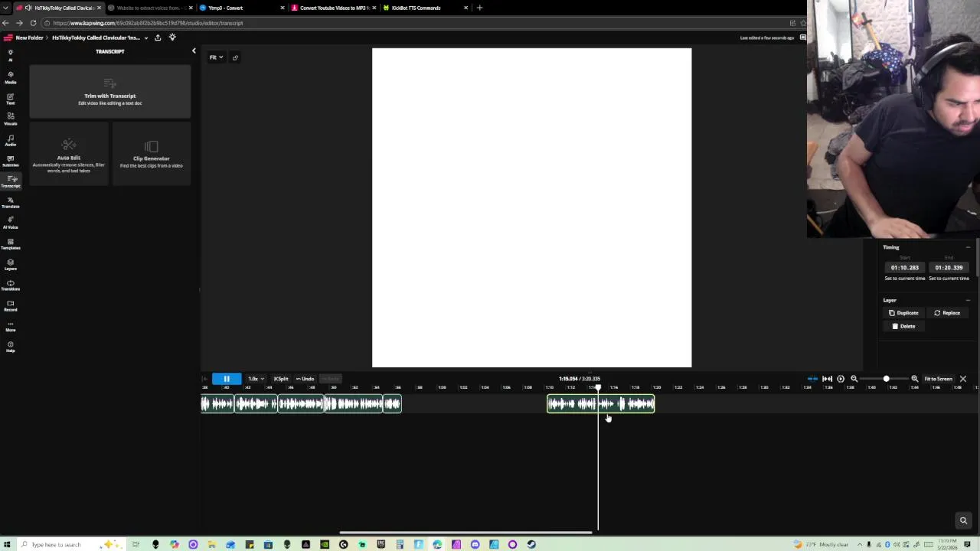
Task: Click the Split button in the timeline toolbar
Action: point(281,379)
